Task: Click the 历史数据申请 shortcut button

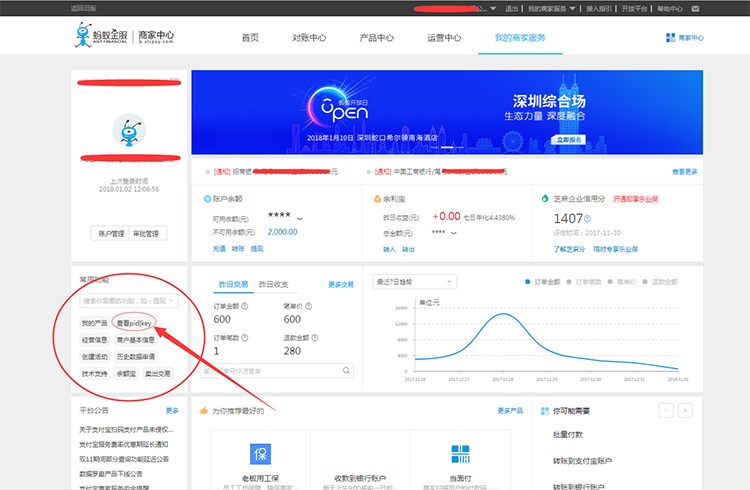Action: (x=136, y=356)
